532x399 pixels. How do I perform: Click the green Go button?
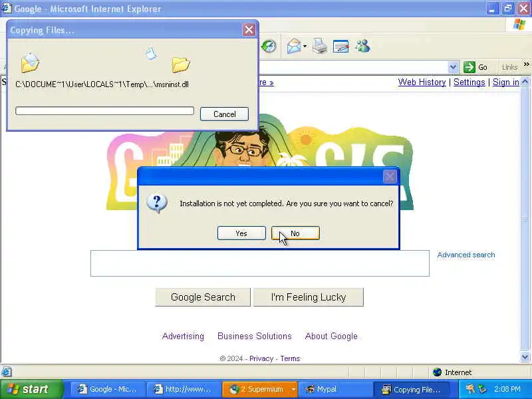click(475, 67)
